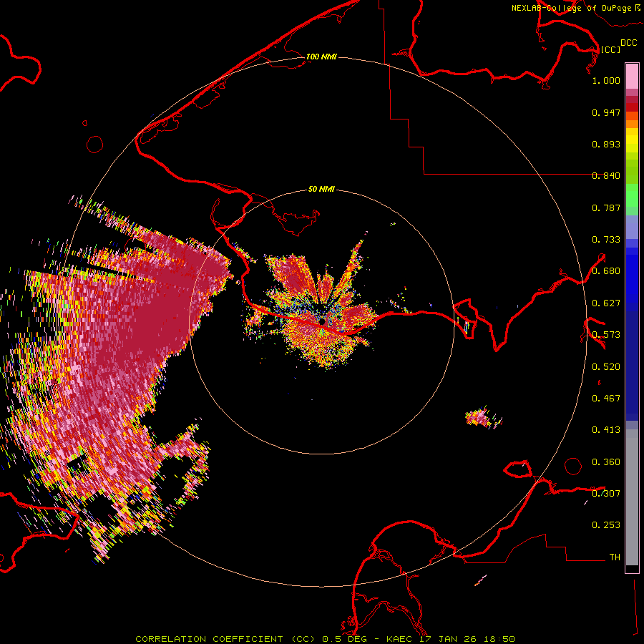
Task: Click the small isolated echo southeast of radar
Action: (x=483, y=418)
